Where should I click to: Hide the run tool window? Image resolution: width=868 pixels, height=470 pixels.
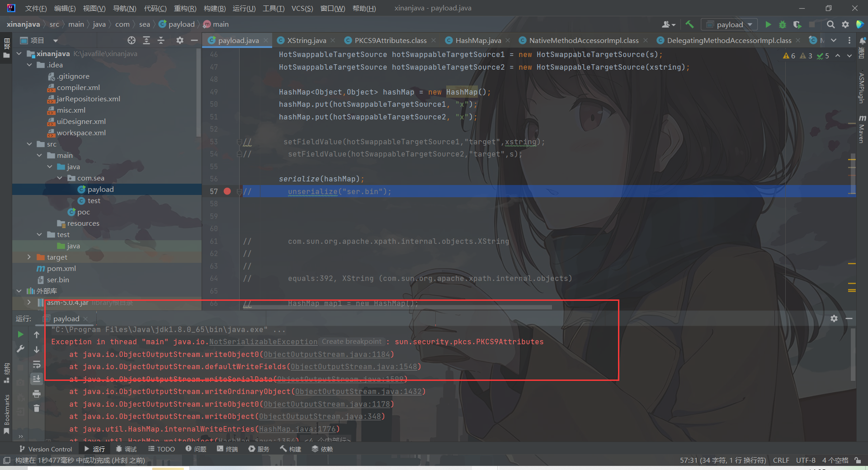(x=849, y=318)
